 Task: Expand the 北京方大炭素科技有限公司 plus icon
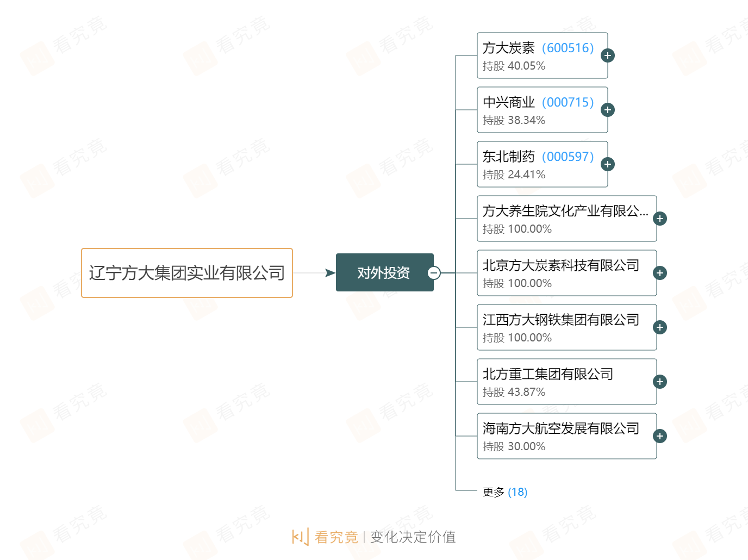pyautogui.click(x=660, y=273)
